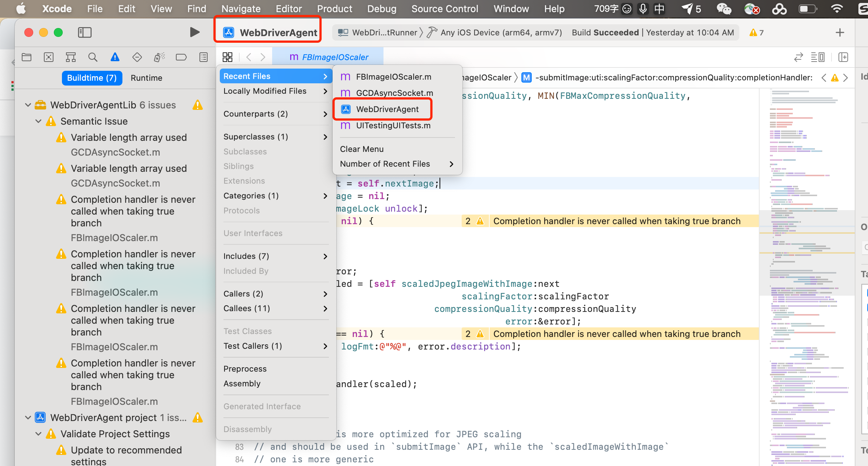Screen dimensions: 868x466
Task: Toggle the navigator sidebar button
Action: pos(85,32)
